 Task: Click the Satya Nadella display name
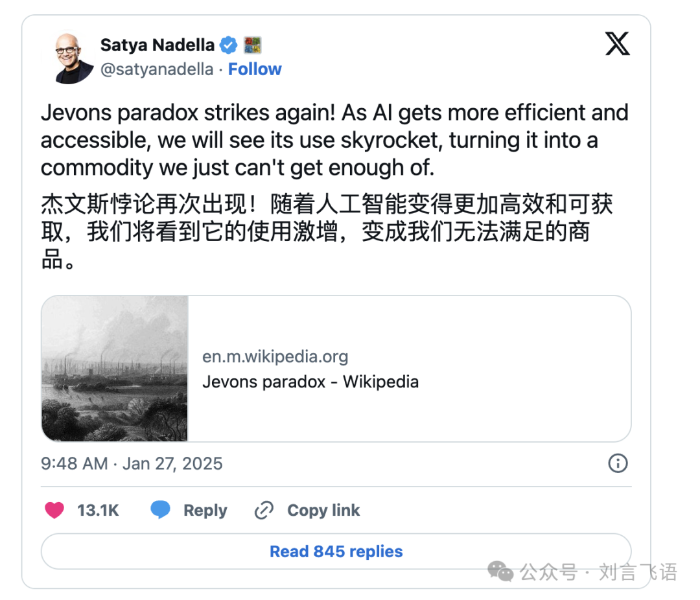coord(157,45)
